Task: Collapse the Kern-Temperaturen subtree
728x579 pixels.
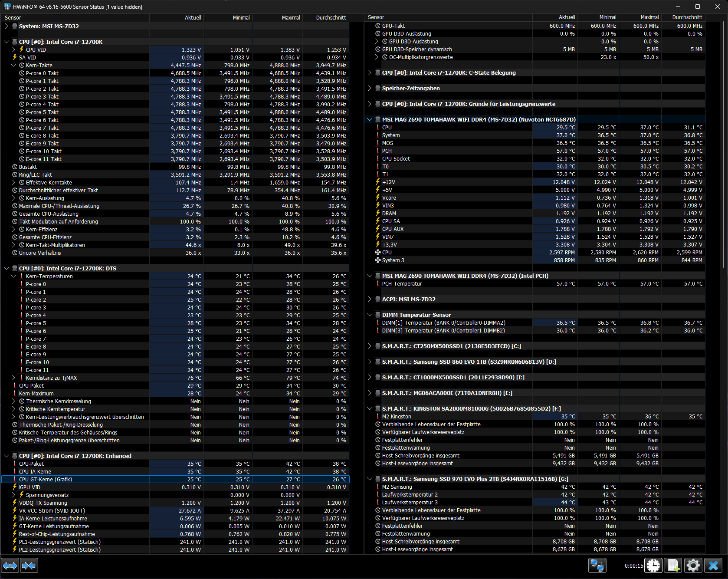Action: pos(13,276)
